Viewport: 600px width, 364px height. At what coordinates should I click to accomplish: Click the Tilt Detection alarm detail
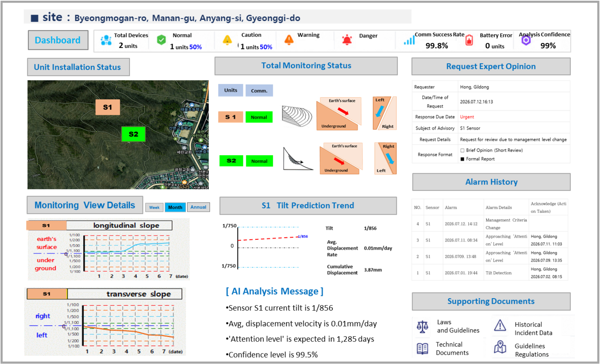pos(499,273)
